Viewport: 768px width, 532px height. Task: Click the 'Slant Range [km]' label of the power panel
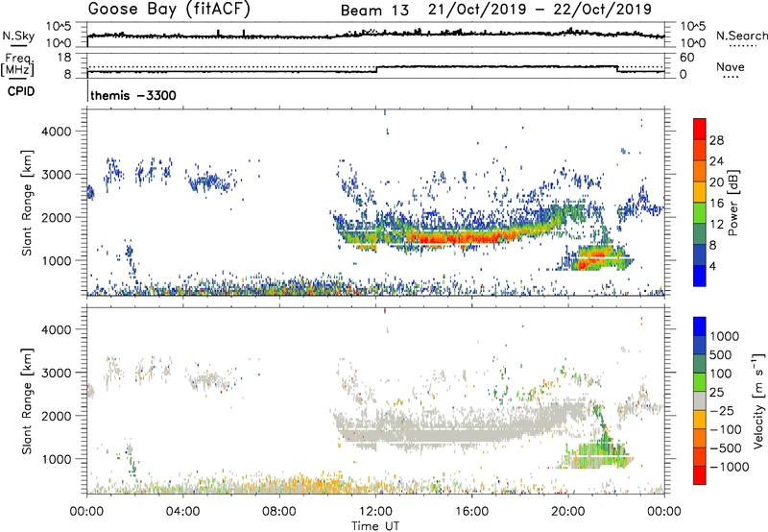[27, 203]
